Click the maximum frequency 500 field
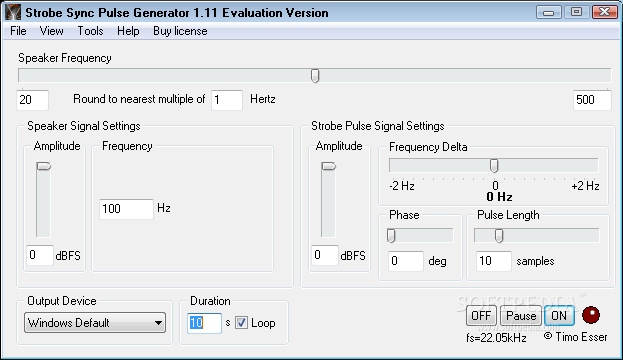The width and height of the screenshot is (623, 360). tap(592, 100)
